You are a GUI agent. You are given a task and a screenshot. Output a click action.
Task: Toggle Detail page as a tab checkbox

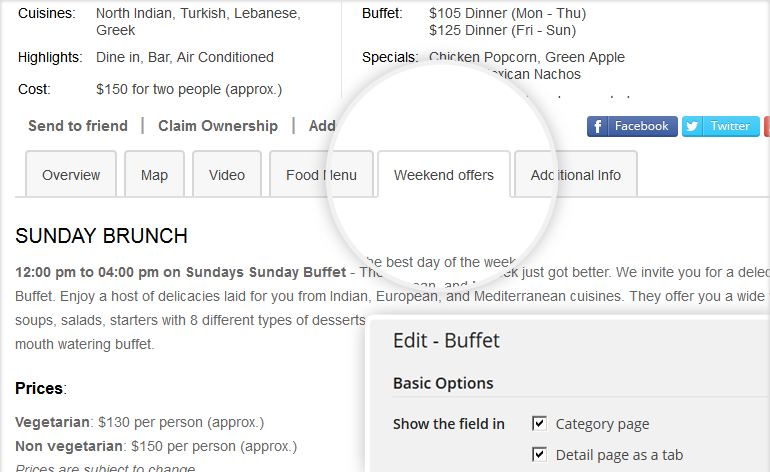[x=539, y=454]
